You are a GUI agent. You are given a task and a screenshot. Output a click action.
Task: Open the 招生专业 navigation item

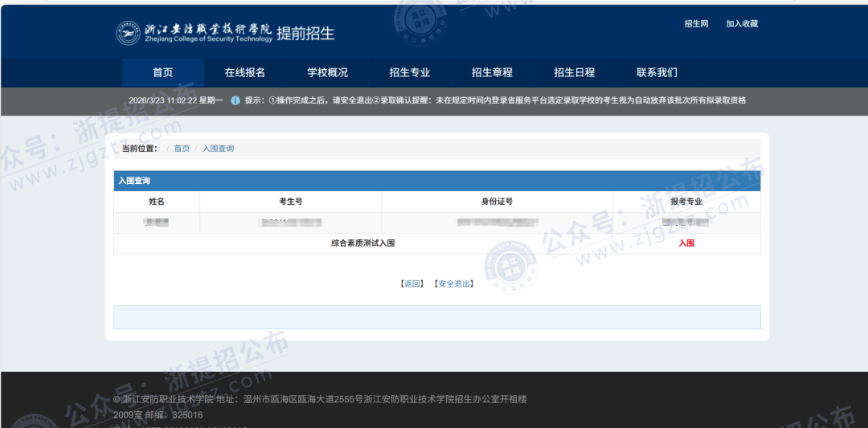click(x=410, y=72)
